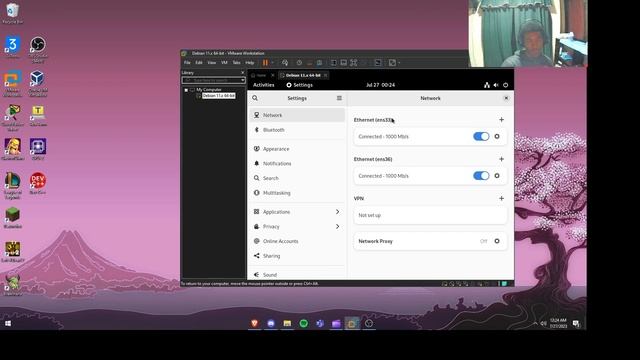Open the VMware Help menu
Screen dimensions: 640x360
pyautogui.click(x=249, y=63)
